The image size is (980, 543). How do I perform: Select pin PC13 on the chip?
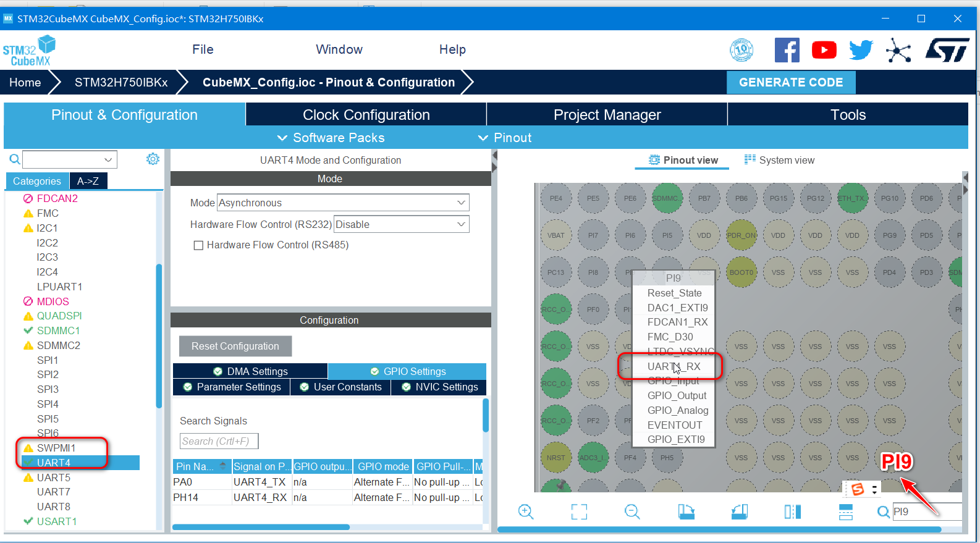[555, 272]
